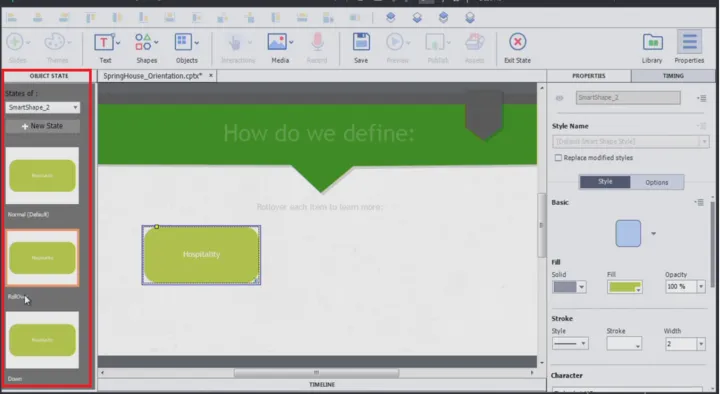Open the Solid fill type dropdown
Viewport: 720px width, 394px height.
[x=569, y=287]
